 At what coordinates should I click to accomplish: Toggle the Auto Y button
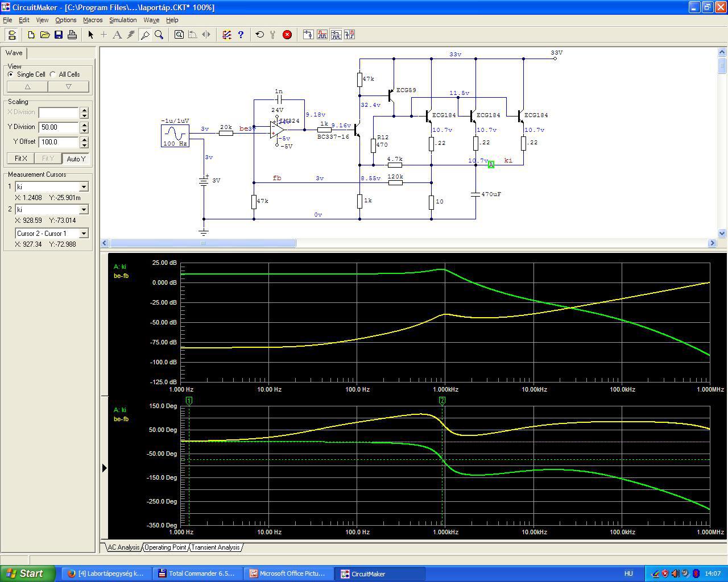(76, 159)
